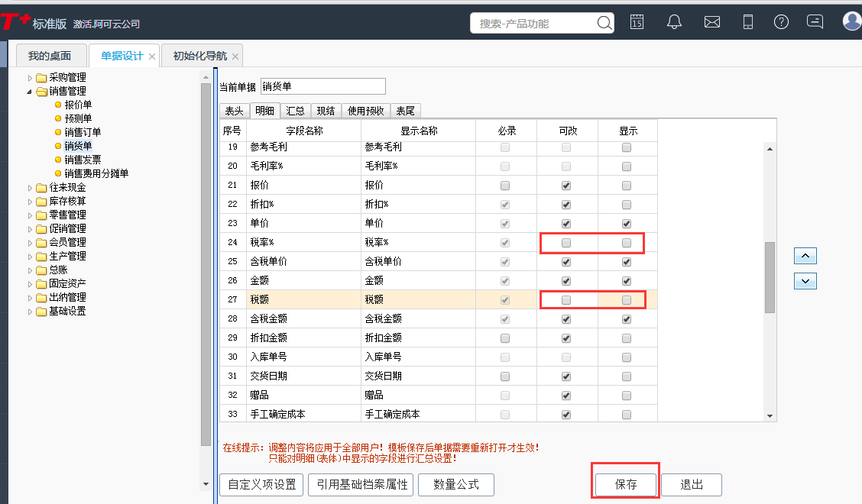The width and height of the screenshot is (862, 504).
Task: Open feedback via the chat bubble icon
Action: (815, 22)
